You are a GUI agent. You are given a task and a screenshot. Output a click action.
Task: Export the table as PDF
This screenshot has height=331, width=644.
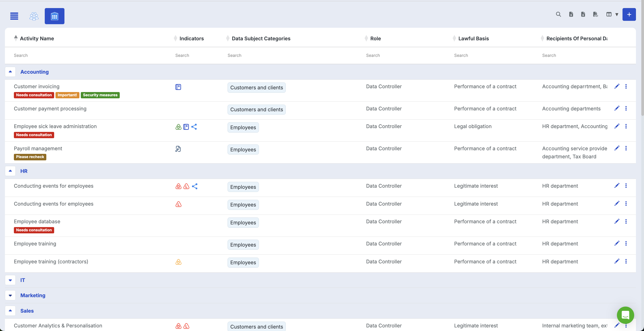click(x=595, y=14)
